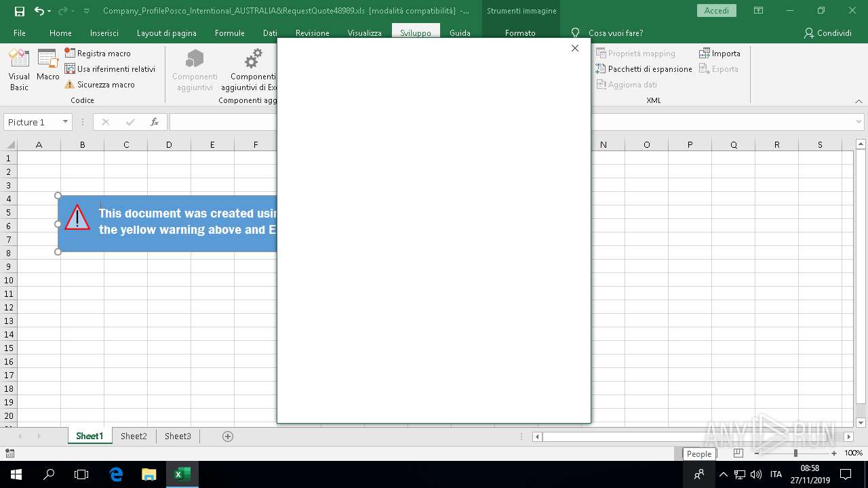Click the Accedi sign-in button
Viewport: 868px width, 488px height.
click(x=717, y=11)
